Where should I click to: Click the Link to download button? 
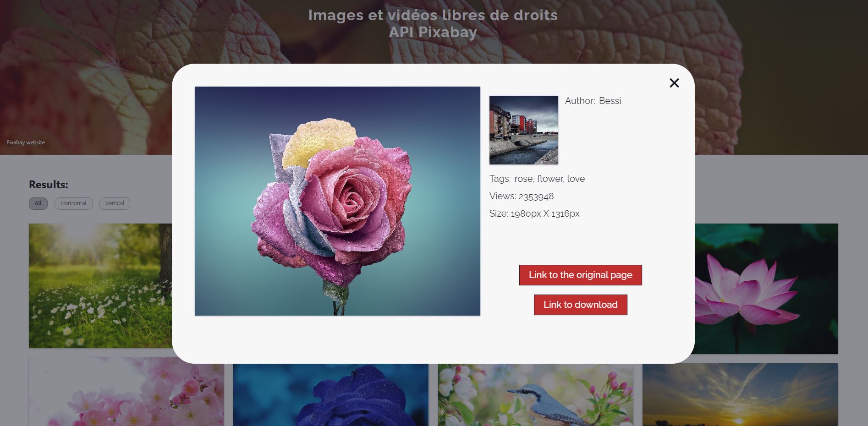[580, 305]
